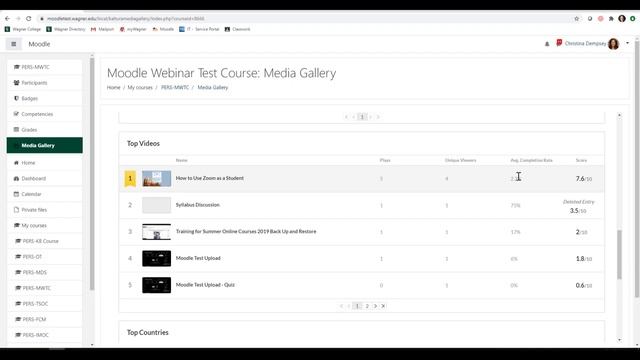Open the browser extensions puzzle icon
The height and width of the screenshot is (360, 640).
pos(611,19)
